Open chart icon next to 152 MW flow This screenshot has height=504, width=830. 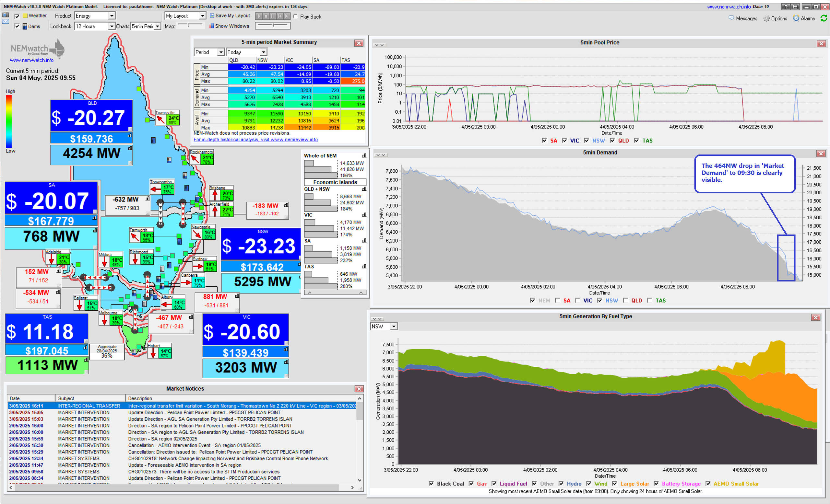tap(59, 271)
